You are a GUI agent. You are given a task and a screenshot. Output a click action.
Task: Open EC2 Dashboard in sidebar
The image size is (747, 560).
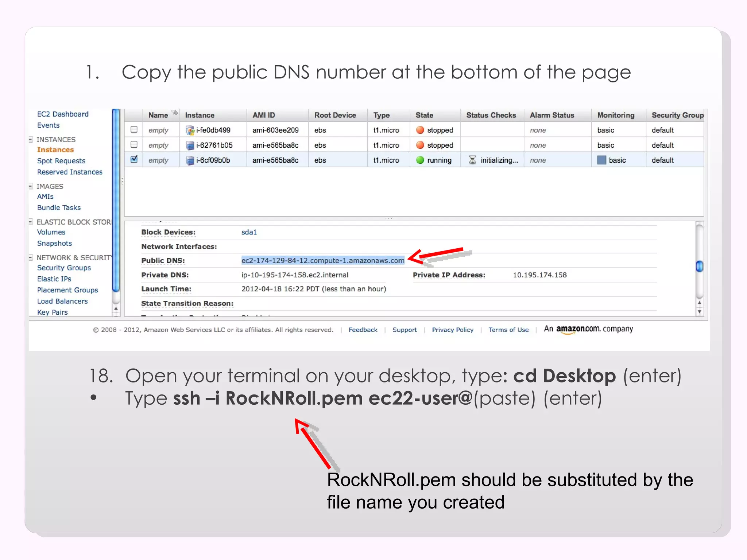[63, 114]
